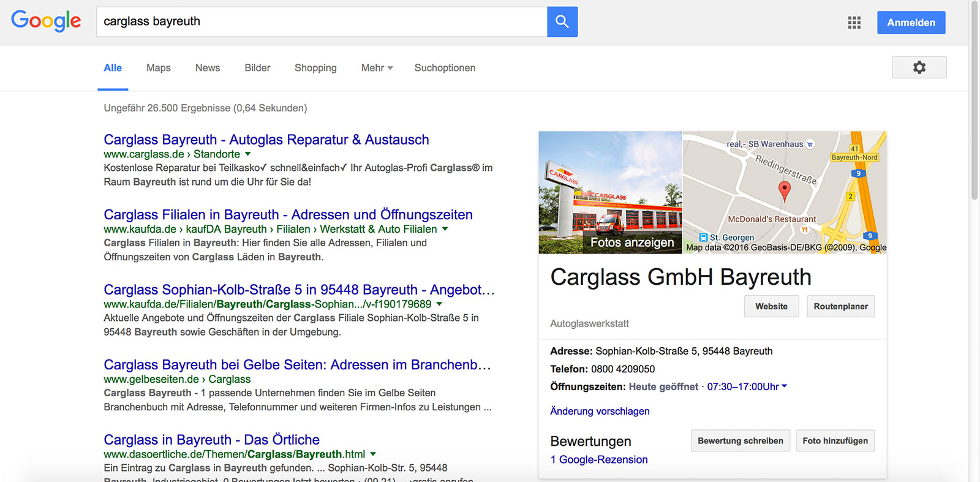Screen dimensions: 980x482
Task: Click McDonald's restaurant icon on map
Action: pos(805,230)
